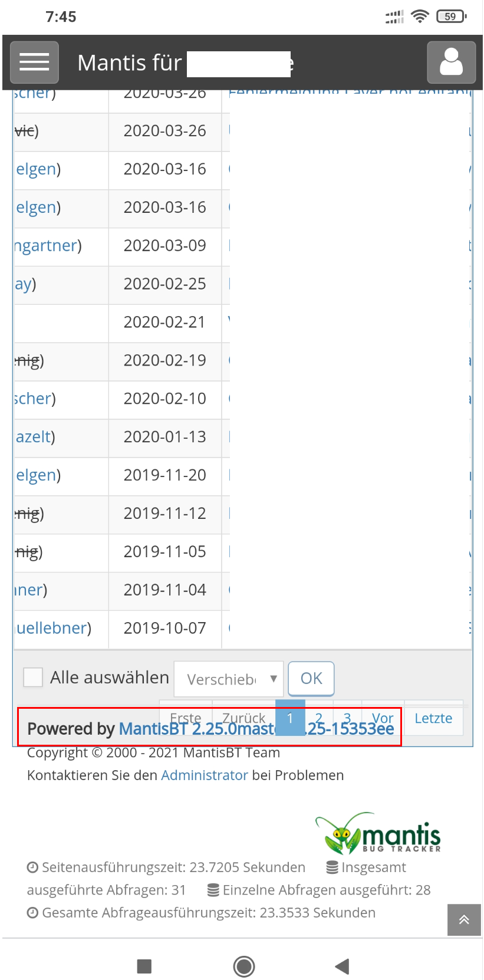Select pagination page 3
The height and width of the screenshot is (980, 484).
coord(347,717)
